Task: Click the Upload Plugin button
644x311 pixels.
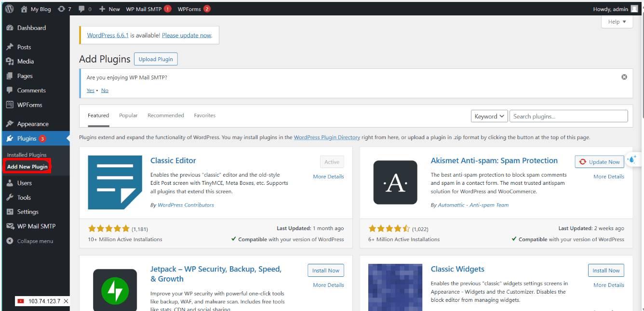Action: (x=156, y=59)
